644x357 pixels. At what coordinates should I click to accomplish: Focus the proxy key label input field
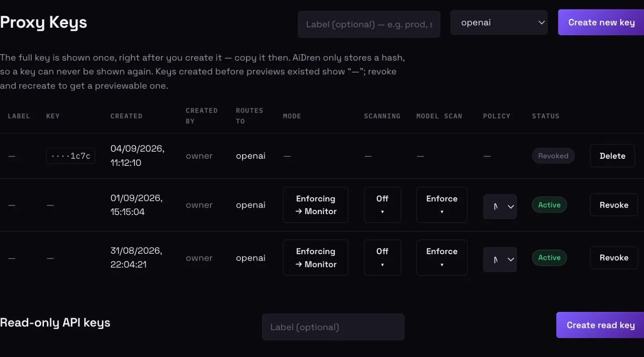pyautogui.click(x=369, y=24)
